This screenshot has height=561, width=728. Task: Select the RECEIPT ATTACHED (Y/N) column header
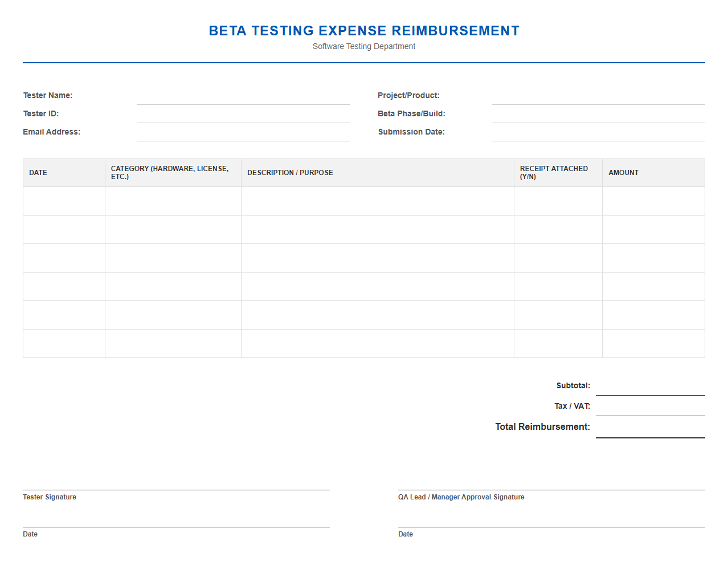558,173
